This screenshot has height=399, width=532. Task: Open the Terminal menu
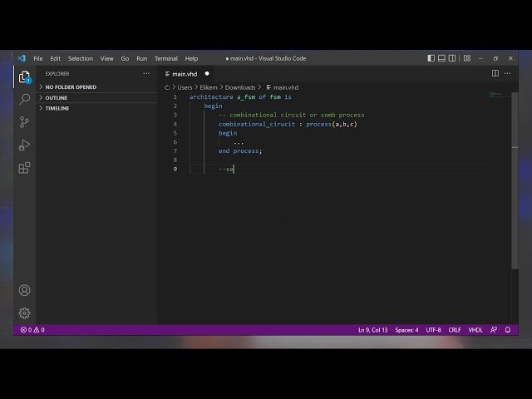[x=166, y=58]
